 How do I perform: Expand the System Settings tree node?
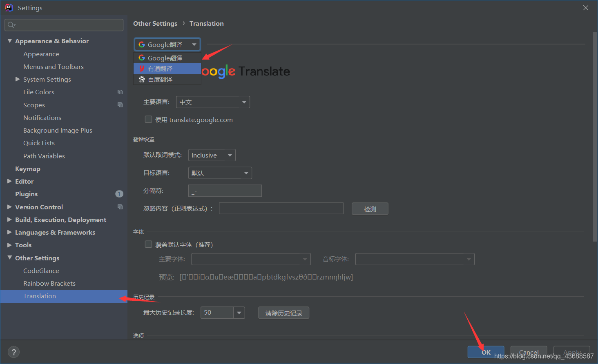(18, 79)
